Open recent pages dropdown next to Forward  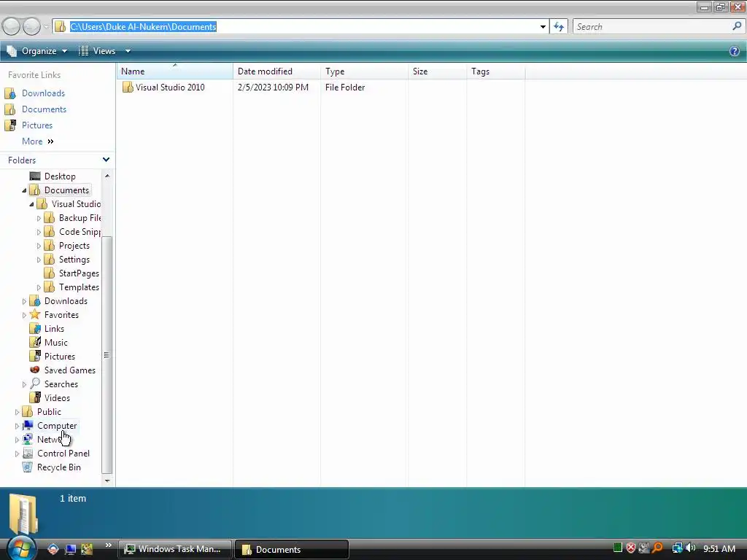click(46, 27)
